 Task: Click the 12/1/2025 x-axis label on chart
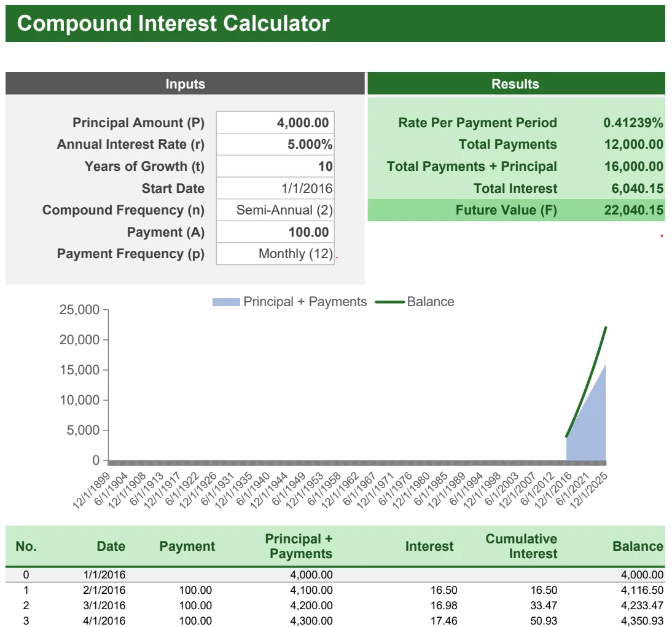[588, 490]
